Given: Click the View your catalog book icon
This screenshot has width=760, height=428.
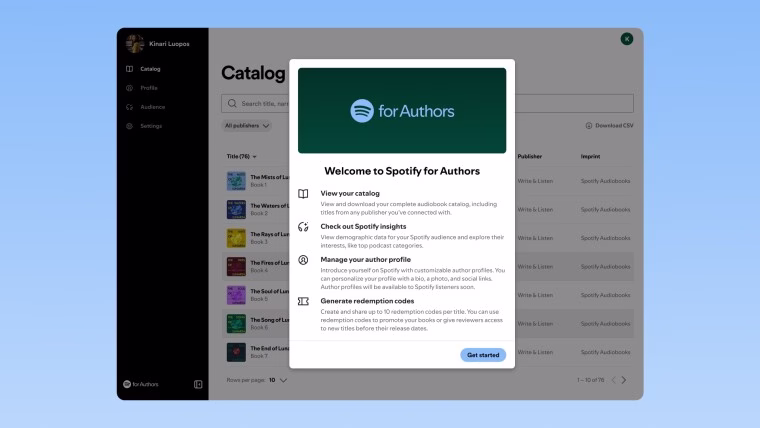Looking at the screenshot, I should [x=303, y=194].
